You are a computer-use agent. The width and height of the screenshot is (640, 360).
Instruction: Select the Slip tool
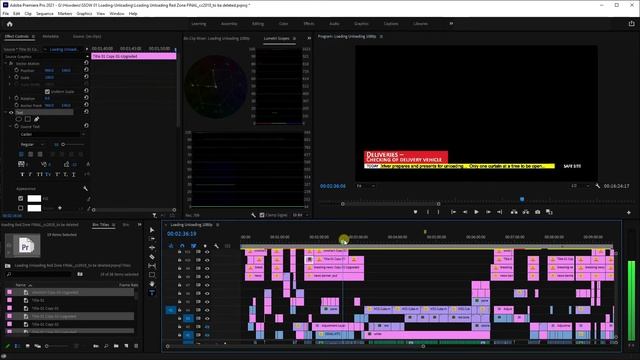(152, 266)
